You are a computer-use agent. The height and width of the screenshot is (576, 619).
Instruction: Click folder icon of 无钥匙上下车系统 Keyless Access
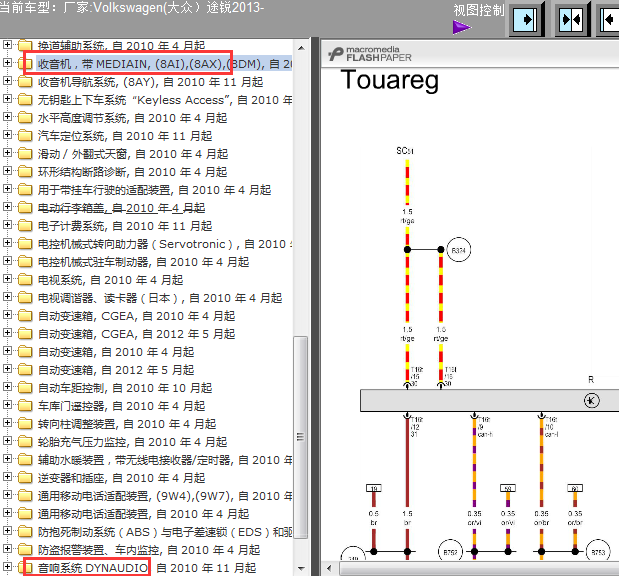25,100
